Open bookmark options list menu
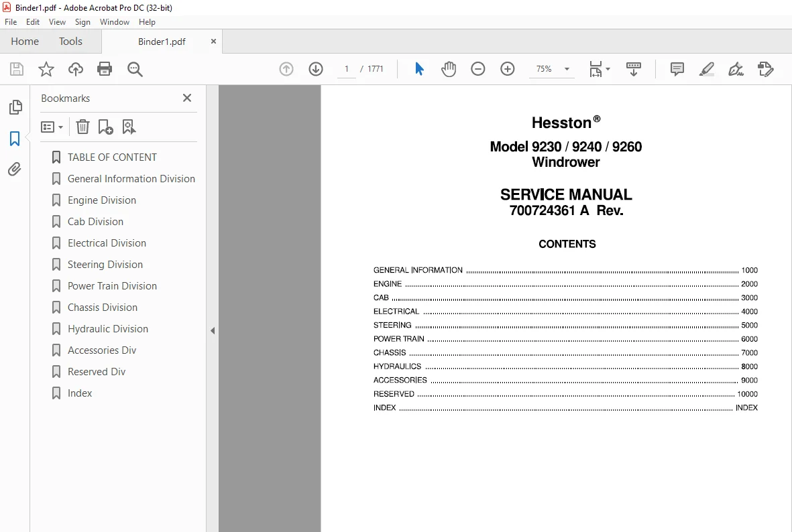Screen dimensions: 792x532 pyautogui.click(x=52, y=127)
